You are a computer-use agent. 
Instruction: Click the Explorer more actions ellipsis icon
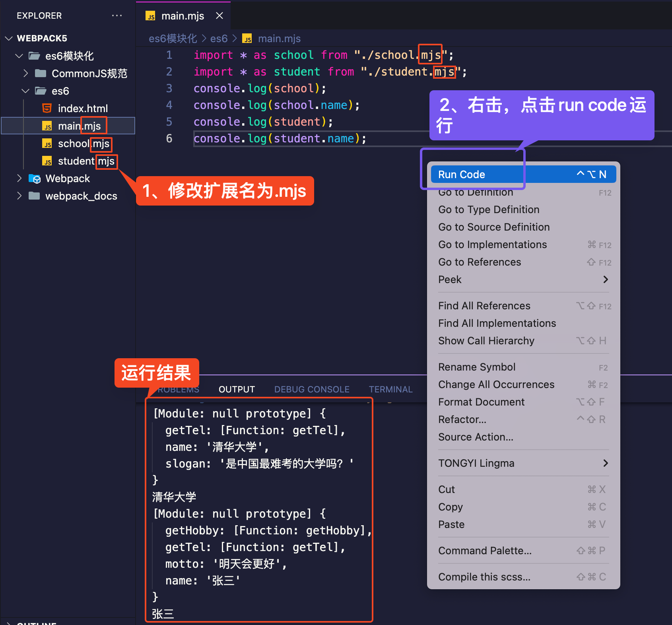pos(117,16)
